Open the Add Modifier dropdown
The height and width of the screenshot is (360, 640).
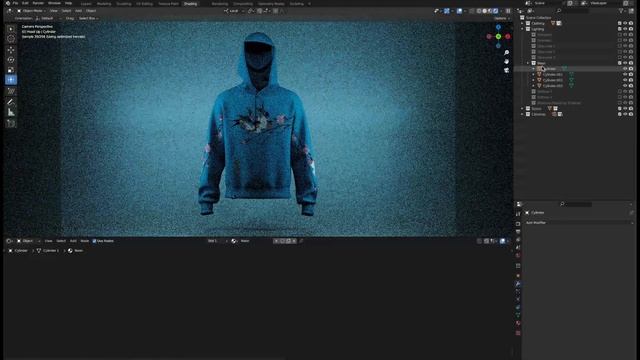(x=579, y=223)
